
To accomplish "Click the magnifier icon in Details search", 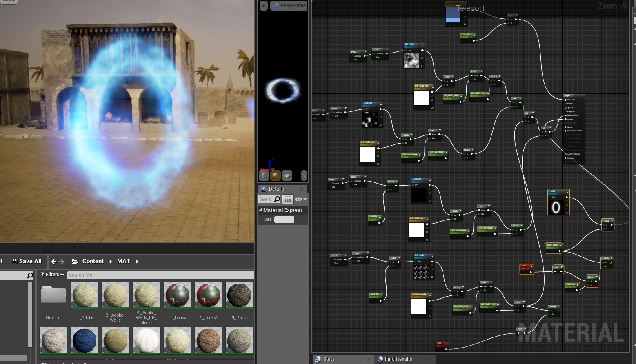I will [x=277, y=199].
